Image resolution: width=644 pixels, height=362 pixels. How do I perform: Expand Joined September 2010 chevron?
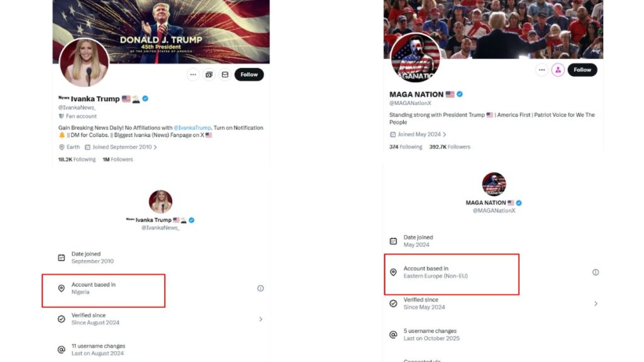coord(155,147)
